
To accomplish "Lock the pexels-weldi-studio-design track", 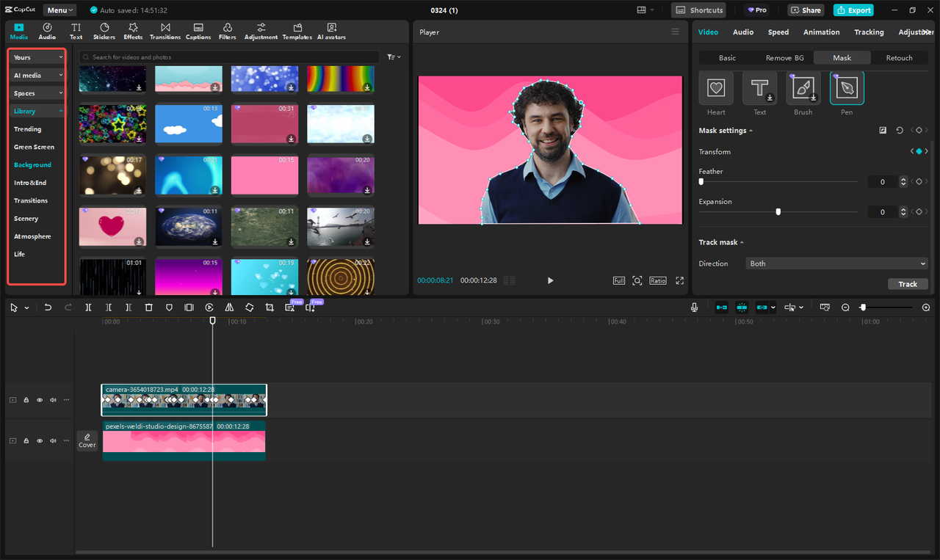I will point(26,441).
